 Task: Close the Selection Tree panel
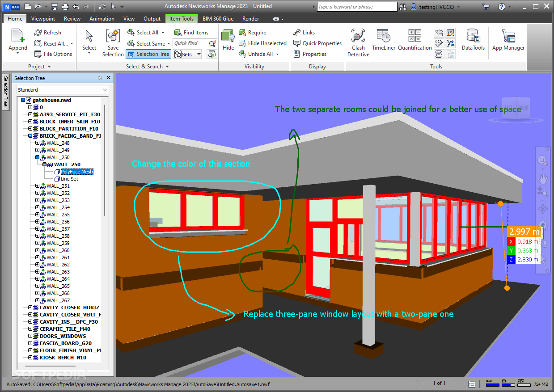[108, 78]
